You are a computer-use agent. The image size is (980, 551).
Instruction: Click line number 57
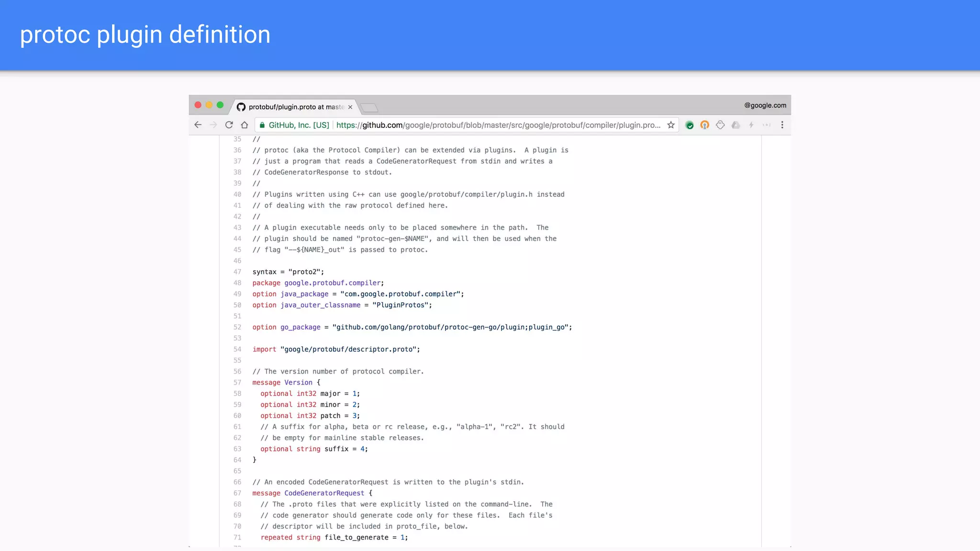click(237, 383)
